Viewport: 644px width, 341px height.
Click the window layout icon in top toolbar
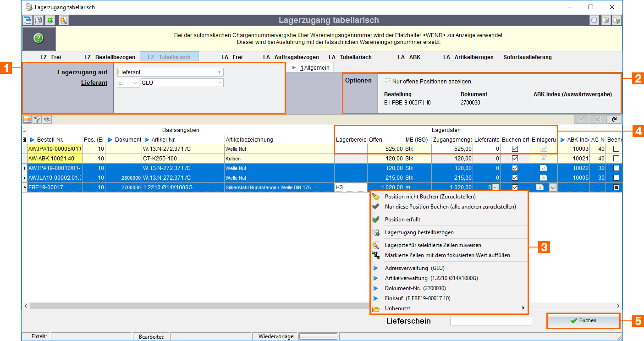tap(28, 20)
